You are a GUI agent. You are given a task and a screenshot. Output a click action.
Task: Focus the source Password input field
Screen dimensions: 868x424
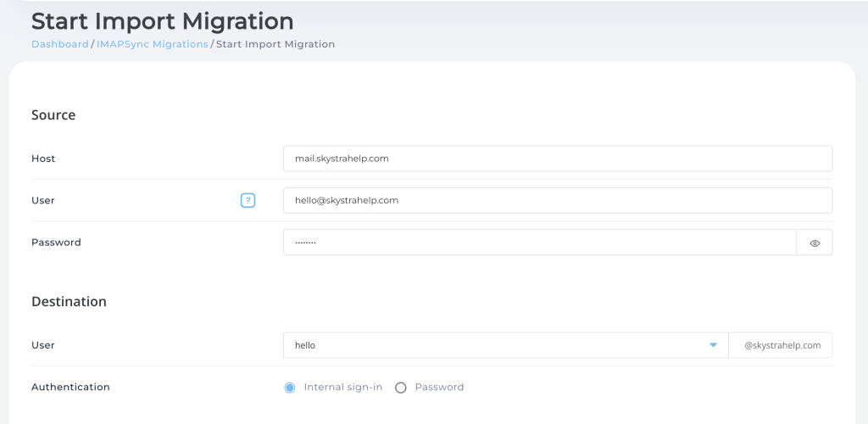coord(539,243)
